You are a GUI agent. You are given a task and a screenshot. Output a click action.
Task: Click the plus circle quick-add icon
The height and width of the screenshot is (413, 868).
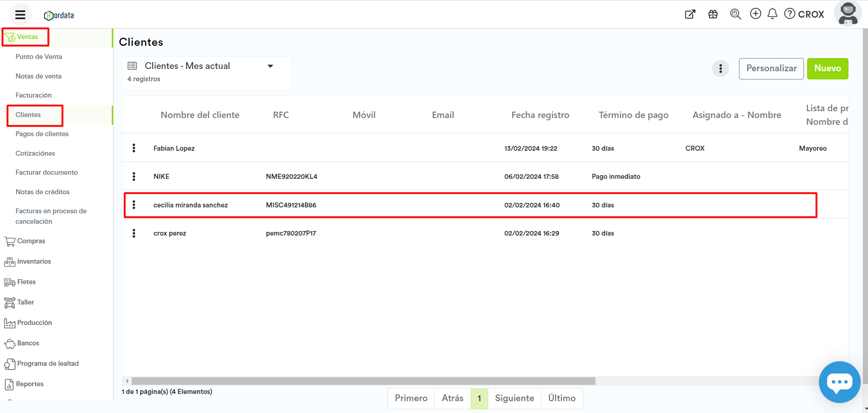(755, 14)
